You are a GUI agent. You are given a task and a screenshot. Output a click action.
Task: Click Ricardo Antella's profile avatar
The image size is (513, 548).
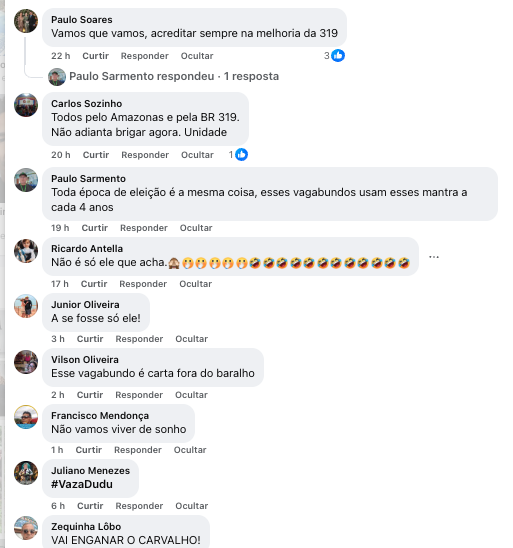pyautogui.click(x=26, y=251)
